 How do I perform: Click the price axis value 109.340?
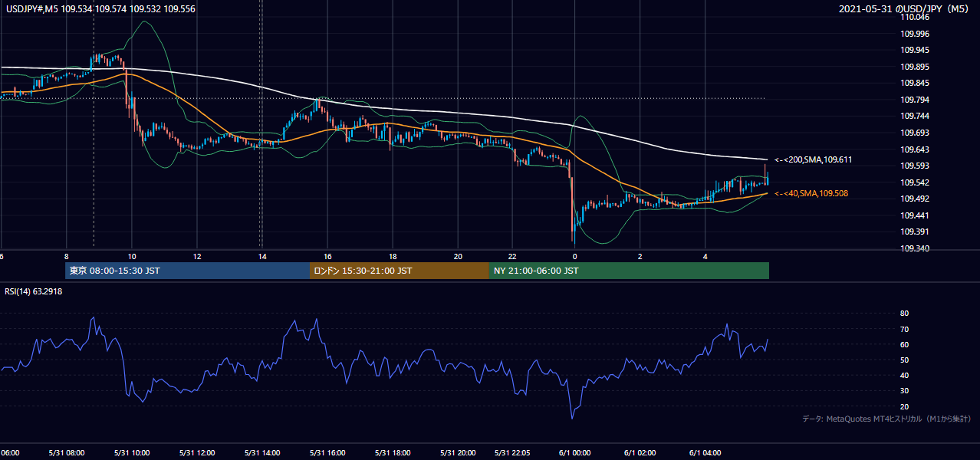pyautogui.click(x=916, y=248)
